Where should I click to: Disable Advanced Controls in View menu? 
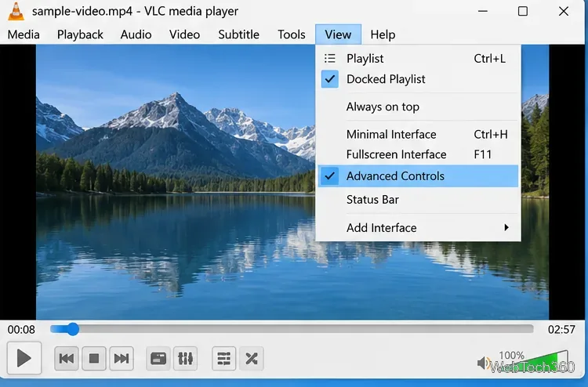[x=418, y=176]
